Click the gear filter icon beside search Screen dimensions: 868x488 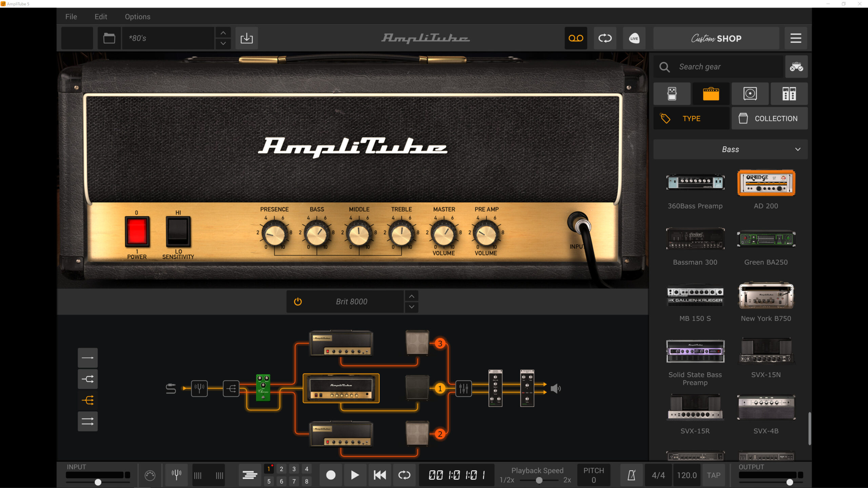[x=796, y=67]
